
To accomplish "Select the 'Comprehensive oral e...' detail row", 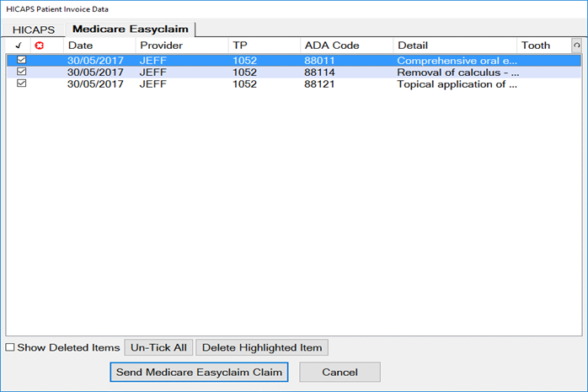I will click(x=294, y=61).
